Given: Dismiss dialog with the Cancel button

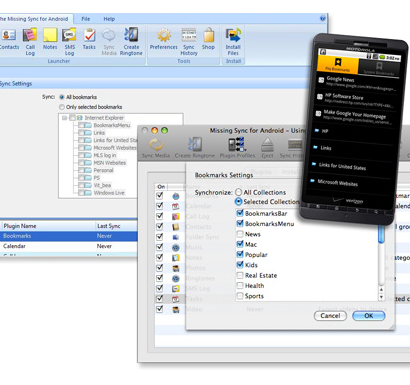Looking at the screenshot, I should tap(330, 316).
